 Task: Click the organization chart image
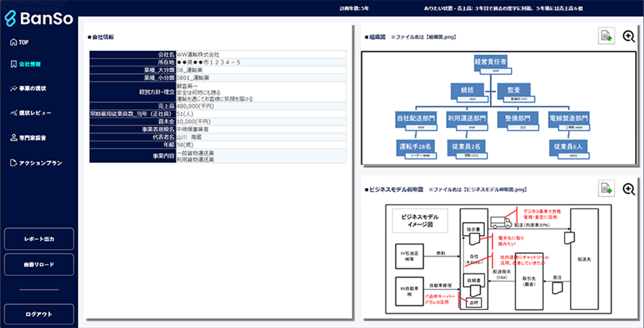pos(499,108)
